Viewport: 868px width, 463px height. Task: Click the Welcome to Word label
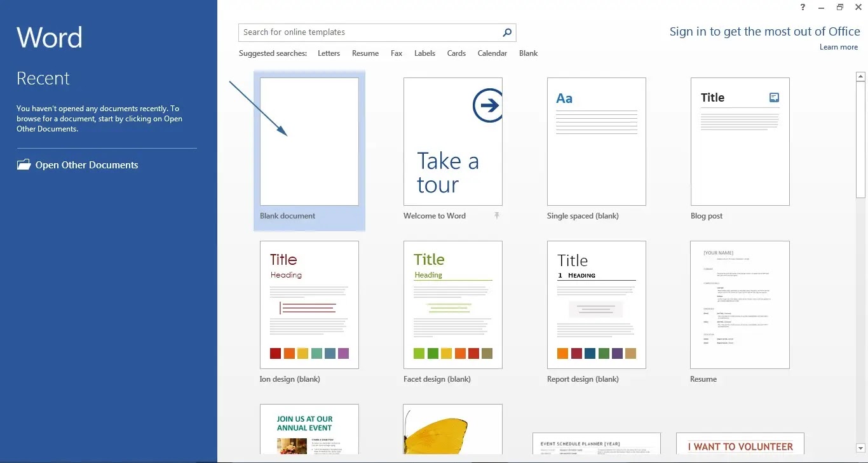tap(435, 216)
